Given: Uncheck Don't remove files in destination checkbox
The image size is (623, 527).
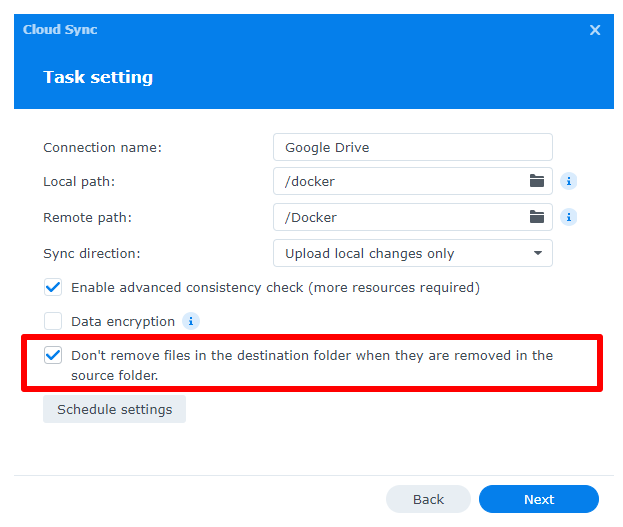Looking at the screenshot, I should click(x=53, y=356).
